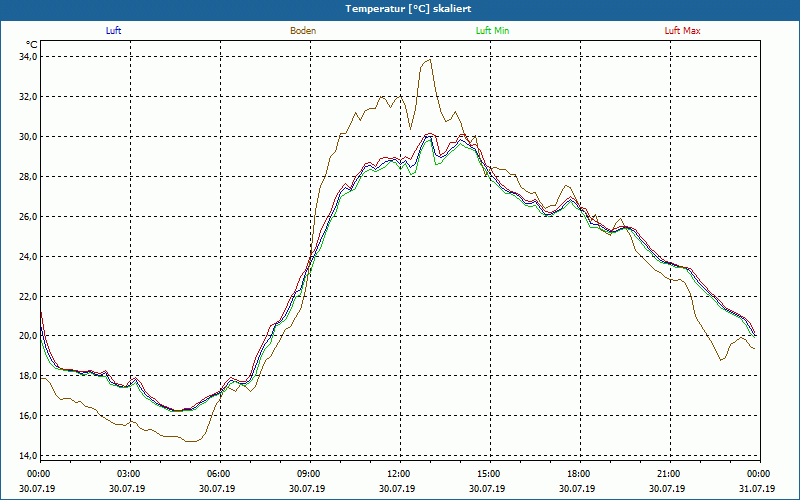Click the 24,0 y-axis label

(26, 256)
